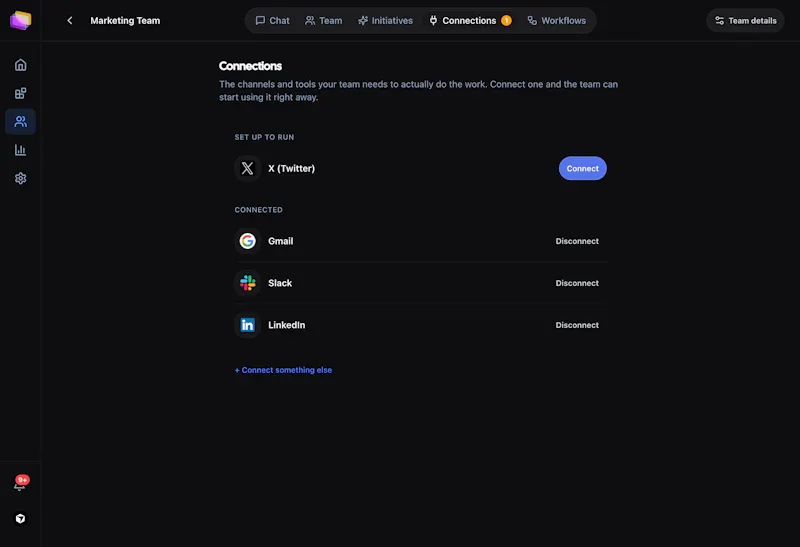Click the 'CONNECTED' section label

(x=259, y=210)
